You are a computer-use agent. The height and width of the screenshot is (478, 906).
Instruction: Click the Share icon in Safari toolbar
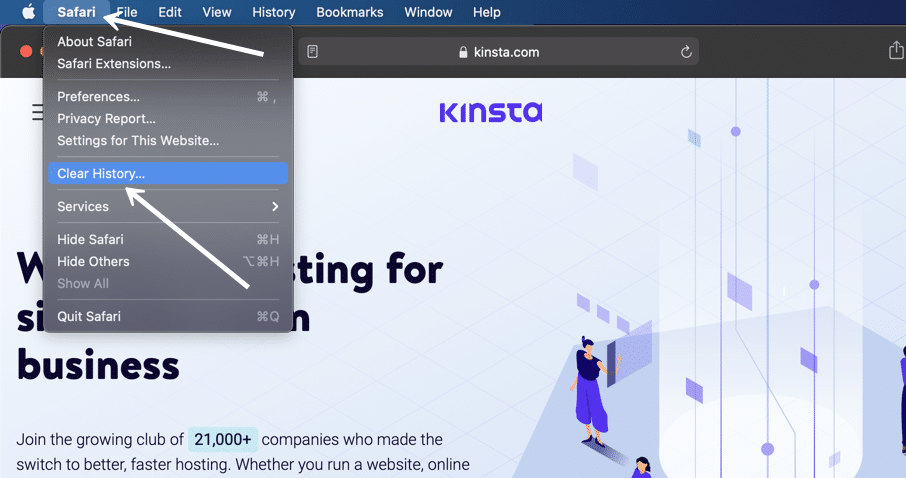(x=895, y=51)
